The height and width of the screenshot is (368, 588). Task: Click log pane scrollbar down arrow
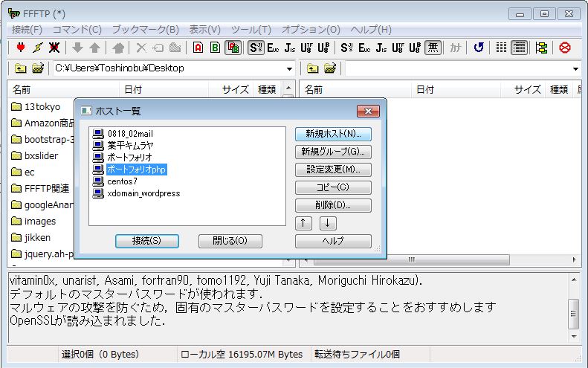coord(574,336)
